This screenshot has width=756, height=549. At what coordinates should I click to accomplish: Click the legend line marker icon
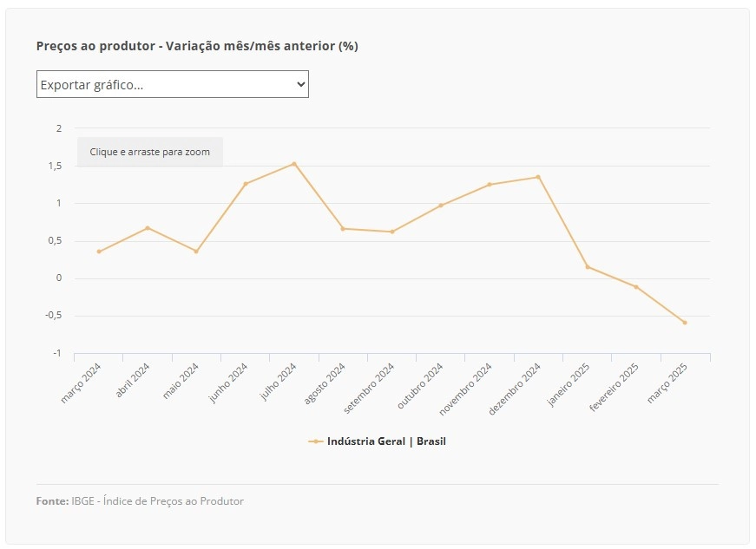click(x=315, y=441)
